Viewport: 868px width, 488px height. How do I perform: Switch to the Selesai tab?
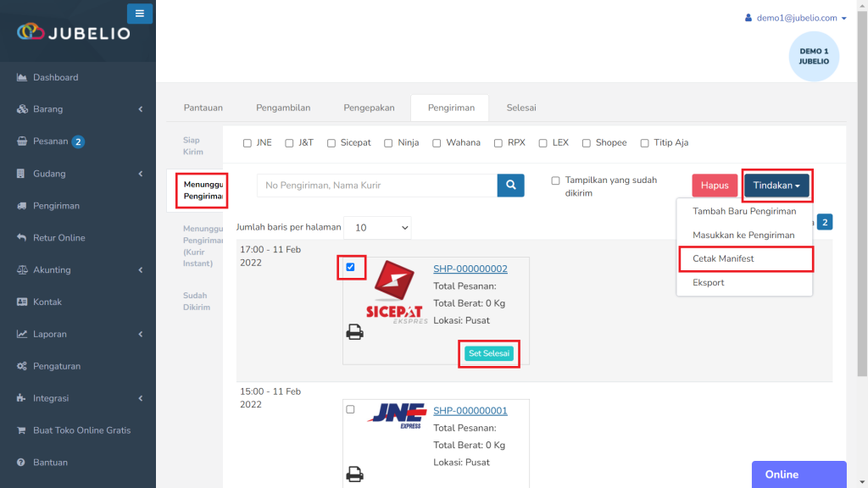(521, 108)
